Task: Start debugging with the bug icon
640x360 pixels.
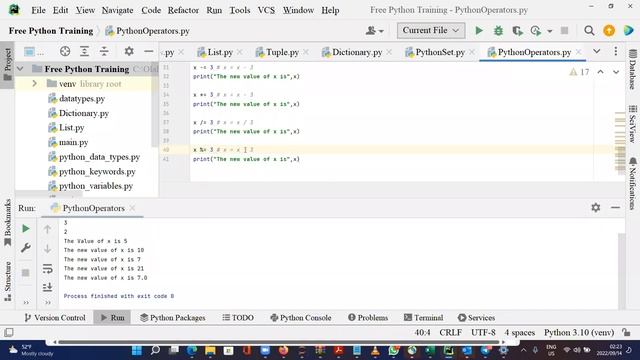Action: [498, 31]
